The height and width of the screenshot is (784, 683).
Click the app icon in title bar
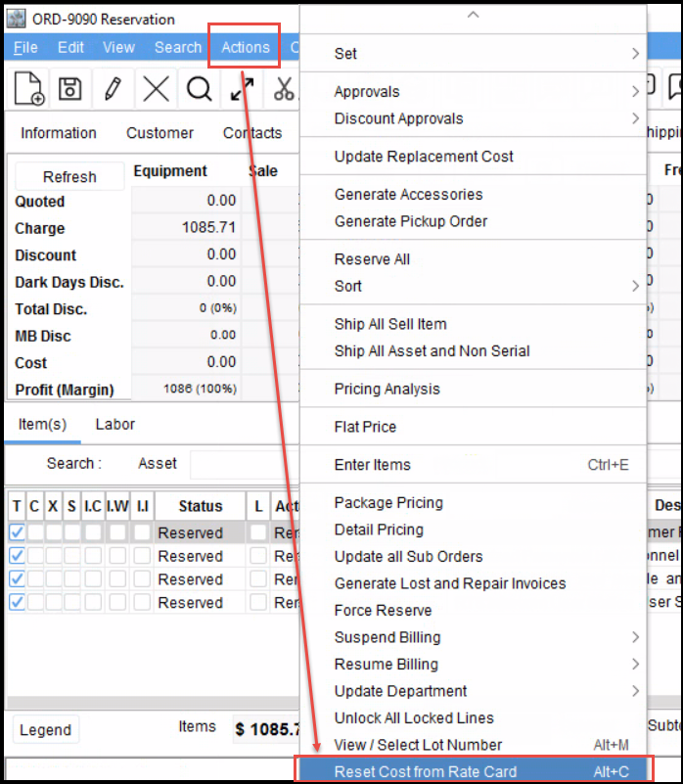pos(17,19)
